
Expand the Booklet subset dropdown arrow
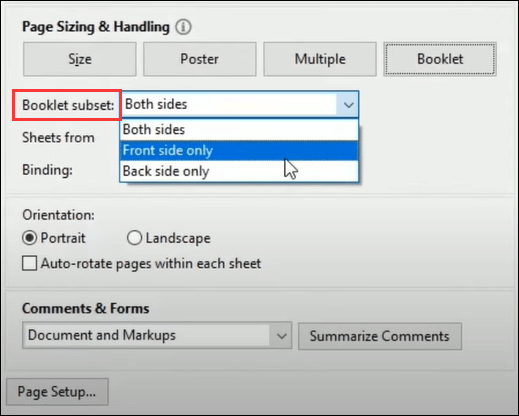348,105
